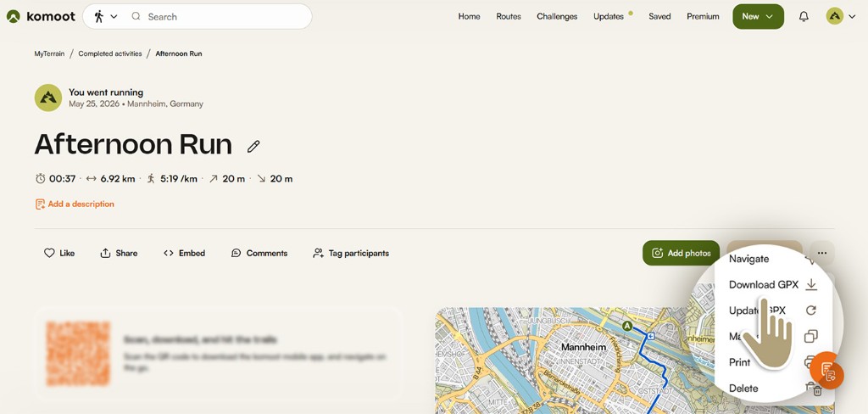Open the Embed option
The height and width of the screenshot is (414, 868).
tap(184, 254)
